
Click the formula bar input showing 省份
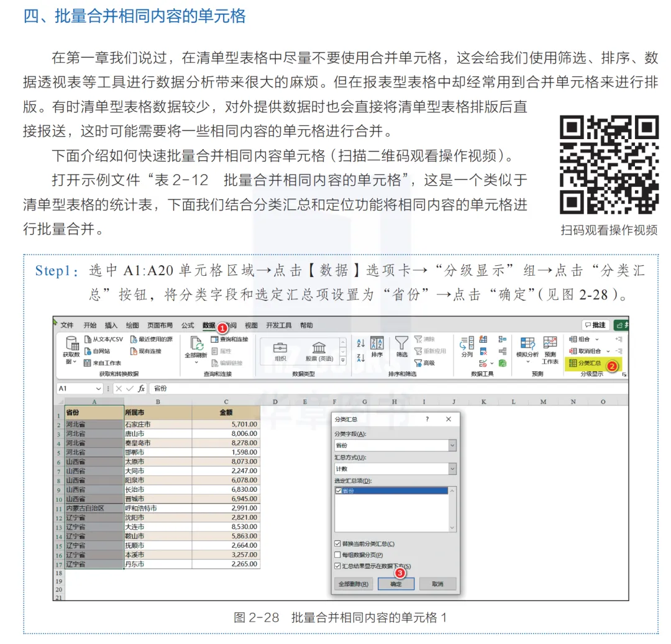point(390,389)
